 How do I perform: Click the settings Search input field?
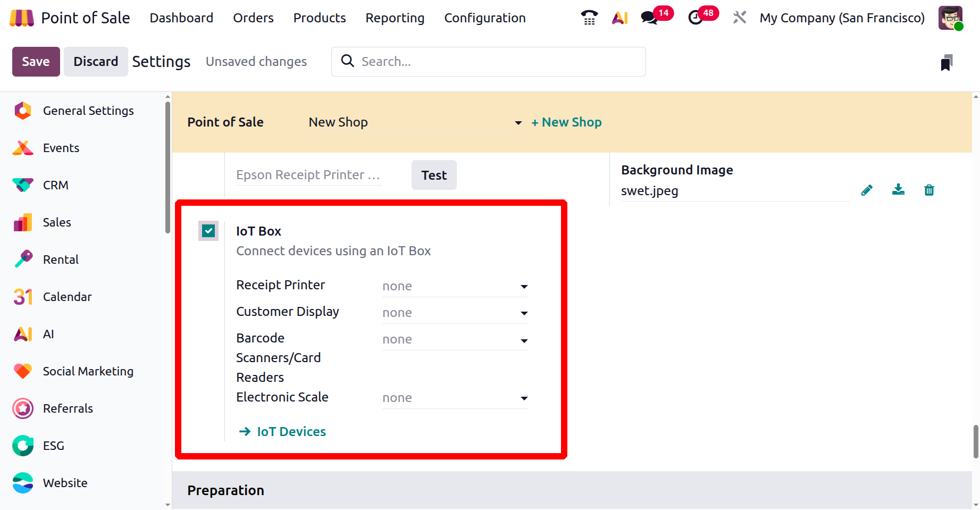(x=495, y=62)
